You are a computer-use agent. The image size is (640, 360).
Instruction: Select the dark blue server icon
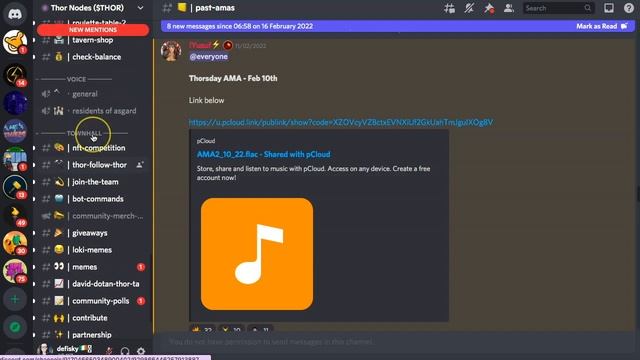15,103
